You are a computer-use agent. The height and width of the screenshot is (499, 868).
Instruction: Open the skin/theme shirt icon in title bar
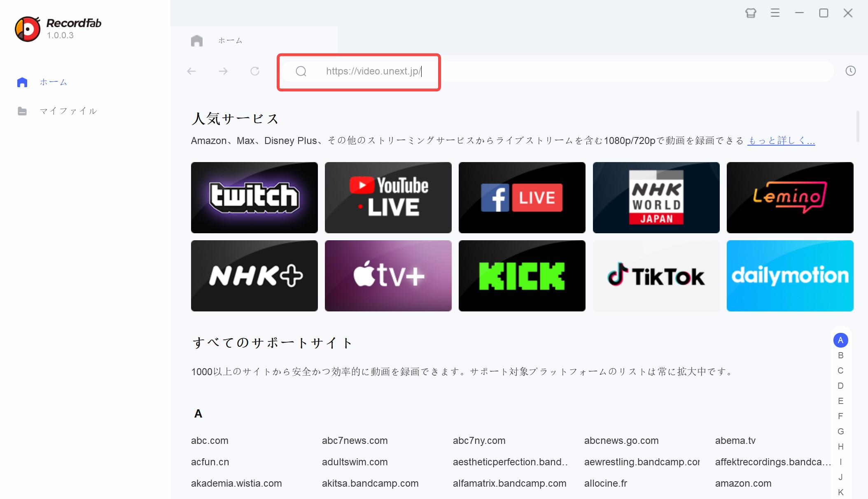tap(751, 13)
